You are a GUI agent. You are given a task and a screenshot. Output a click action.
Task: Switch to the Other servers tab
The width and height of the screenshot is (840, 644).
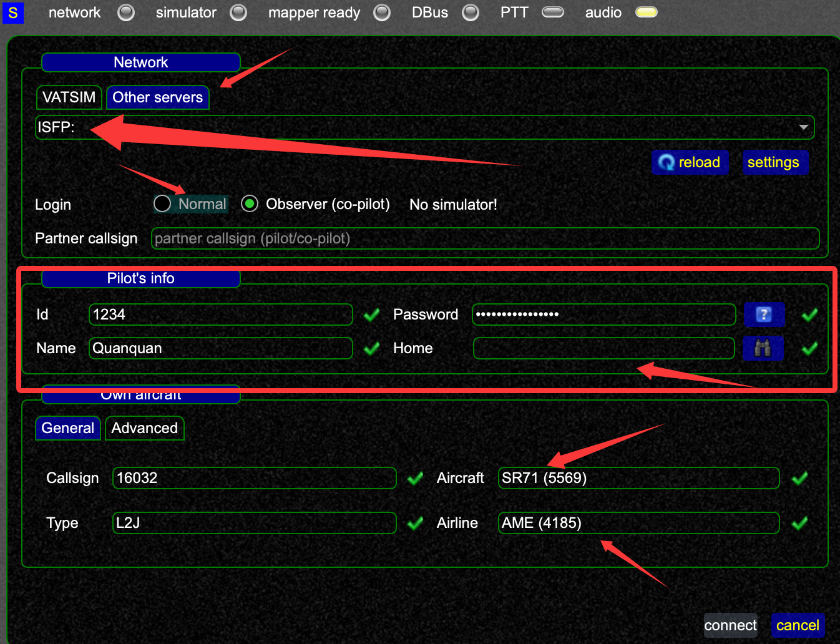coord(158,97)
